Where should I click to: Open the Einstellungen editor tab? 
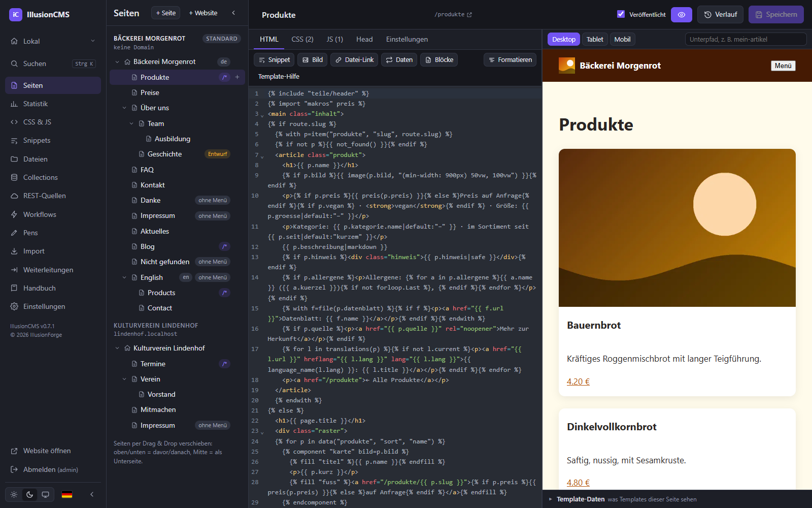407,39
